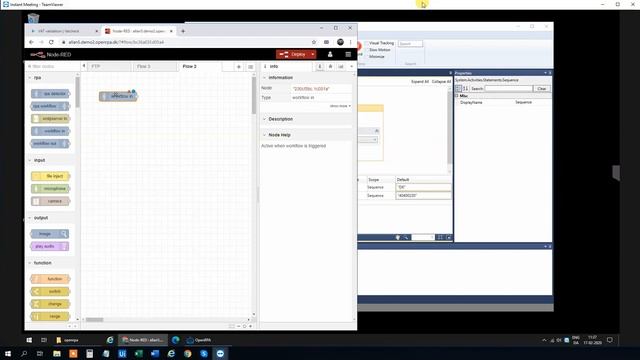
Task: Go back in Chrome
Action: pyautogui.click(x=31, y=42)
